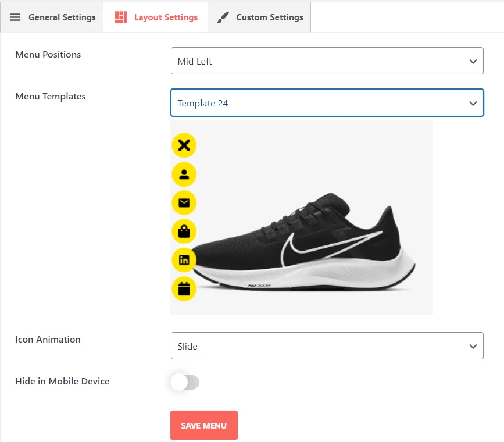Open the Menu Positions dropdown
Screen dimensions: 504x442
(x=327, y=61)
